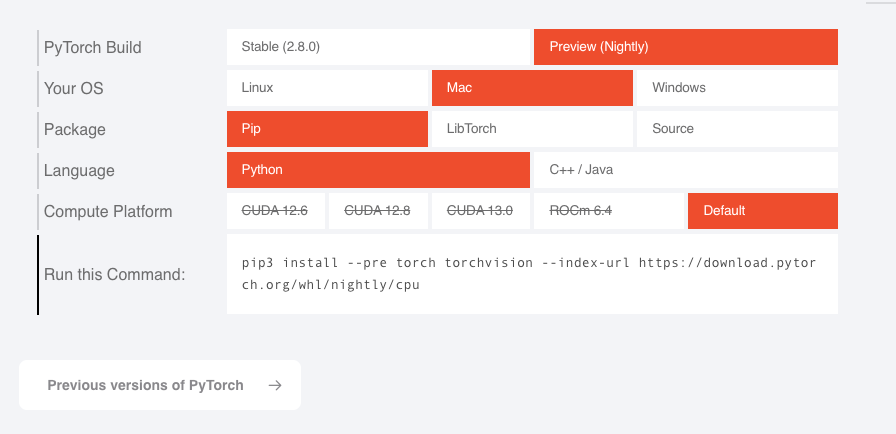Click the pip3 install command text

[x=530, y=274]
